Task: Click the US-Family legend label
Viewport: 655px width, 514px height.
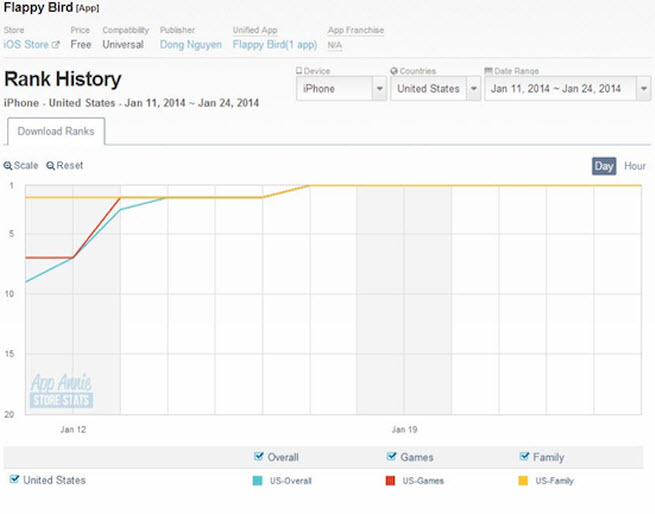Action: coord(555,481)
